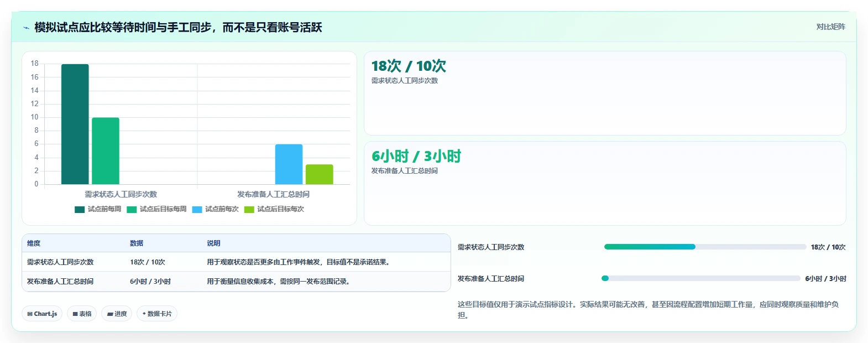The width and height of the screenshot is (868, 343).
Task: Toggle 试点前每次 legend swatch
Action: (197, 210)
